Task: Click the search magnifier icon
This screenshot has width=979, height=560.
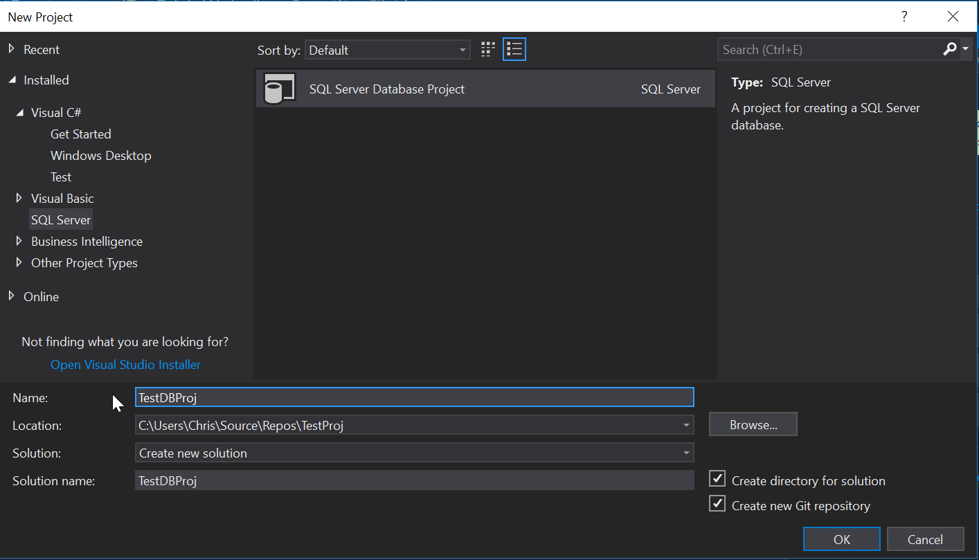Action: tap(950, 49)
